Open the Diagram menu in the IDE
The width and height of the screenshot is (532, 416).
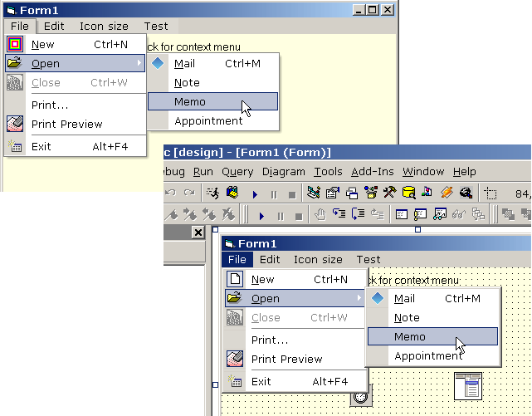(x=283, y=172)
